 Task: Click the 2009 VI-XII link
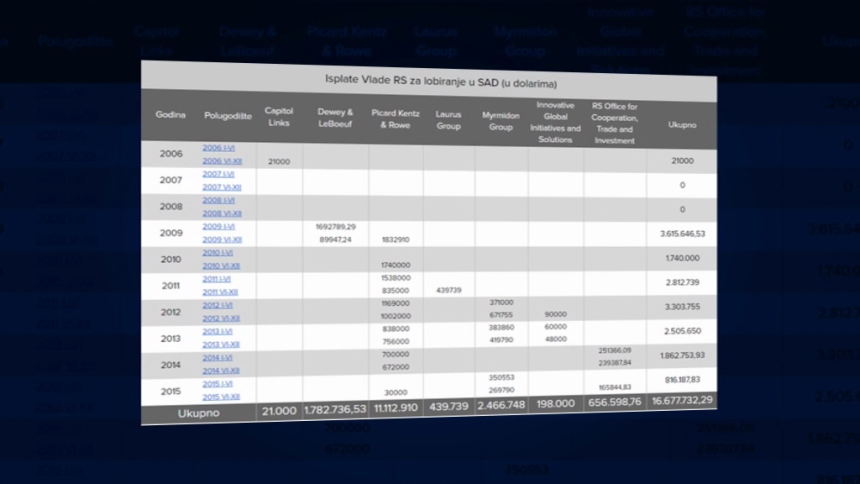pos(222,240)
